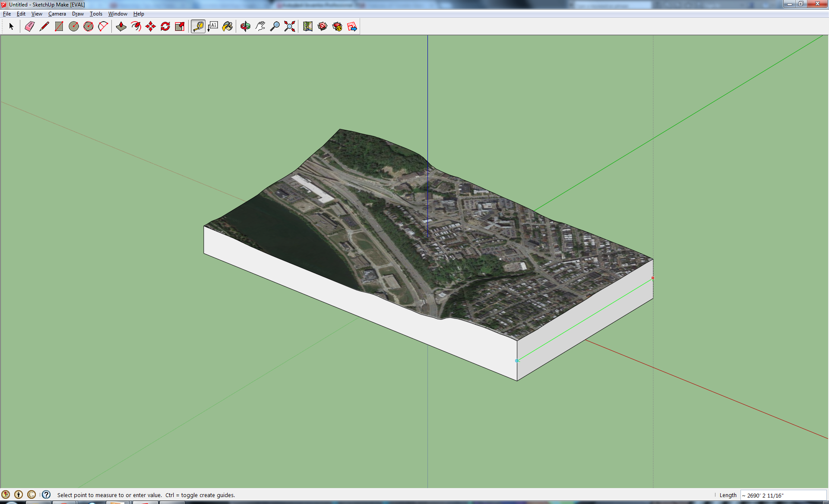Open the Instructor help question icon

(x=46, y=495)
